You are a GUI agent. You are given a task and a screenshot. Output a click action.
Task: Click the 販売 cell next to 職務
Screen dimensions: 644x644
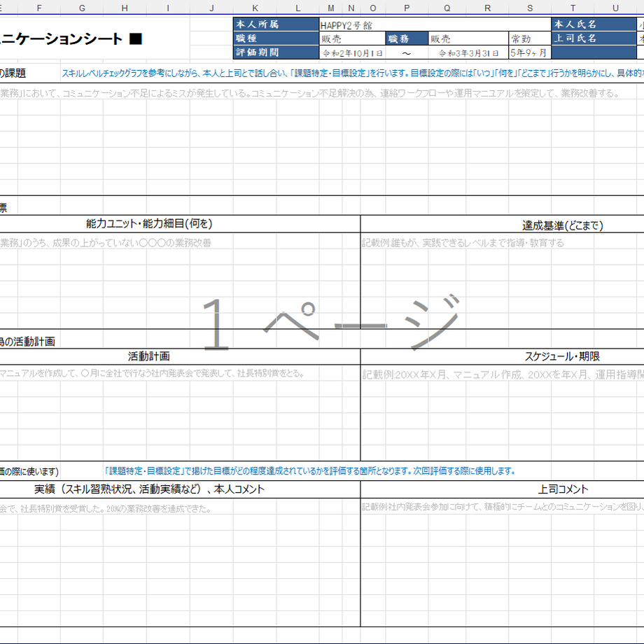pyautogui.click(x=468, y=38)
